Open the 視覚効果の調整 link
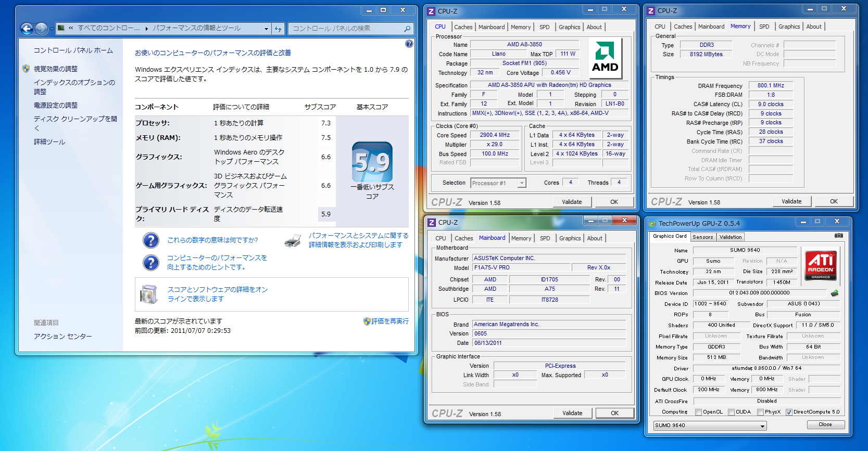 (56, 69)
